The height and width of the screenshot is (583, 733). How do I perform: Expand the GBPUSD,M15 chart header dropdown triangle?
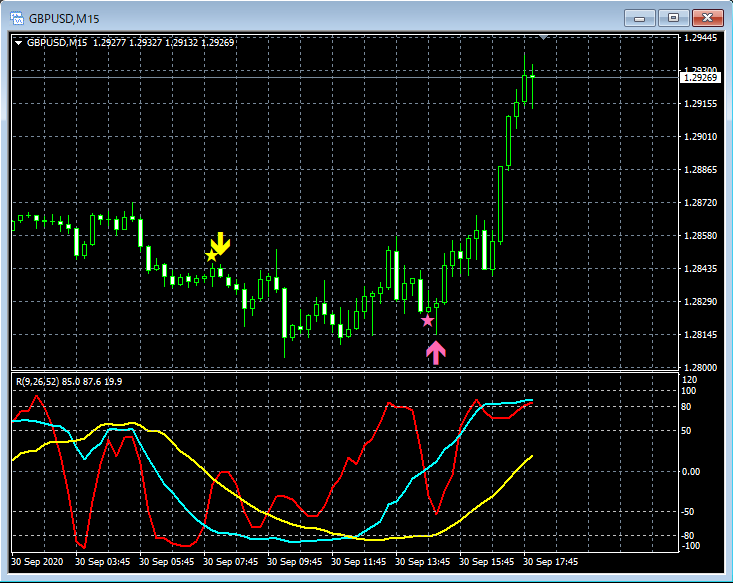pos(19,43)
